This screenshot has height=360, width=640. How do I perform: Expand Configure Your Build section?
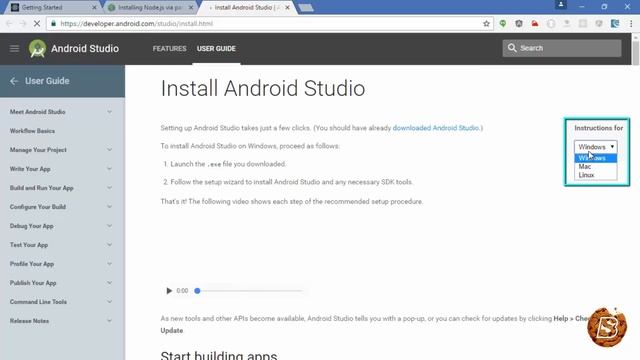tap(109, 207)
